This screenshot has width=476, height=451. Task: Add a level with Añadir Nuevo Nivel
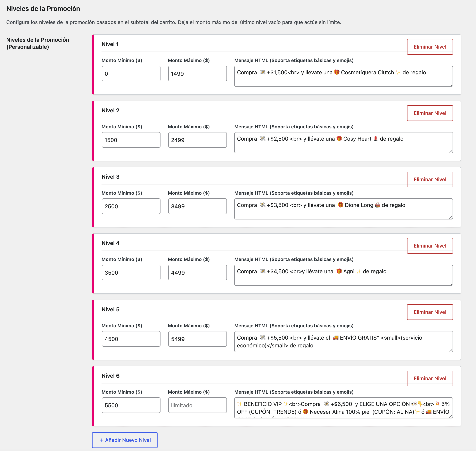pos(125,440)
